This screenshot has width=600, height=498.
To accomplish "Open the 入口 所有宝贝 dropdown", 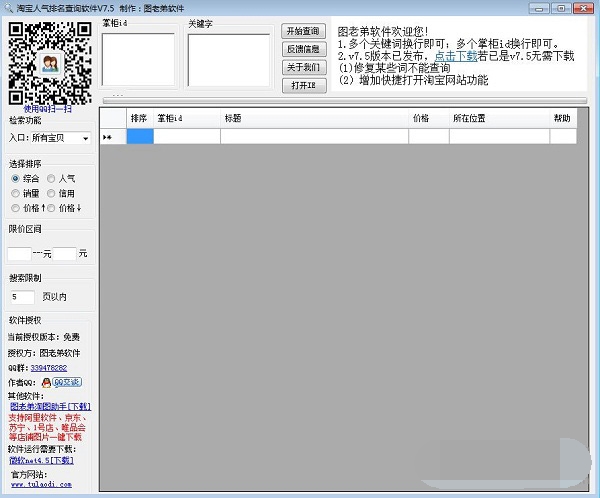I will (62, 138).
